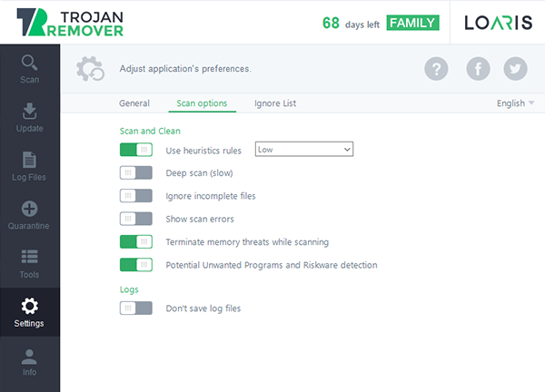Disable the Use heuristics rules toggle

pos(136,150)
